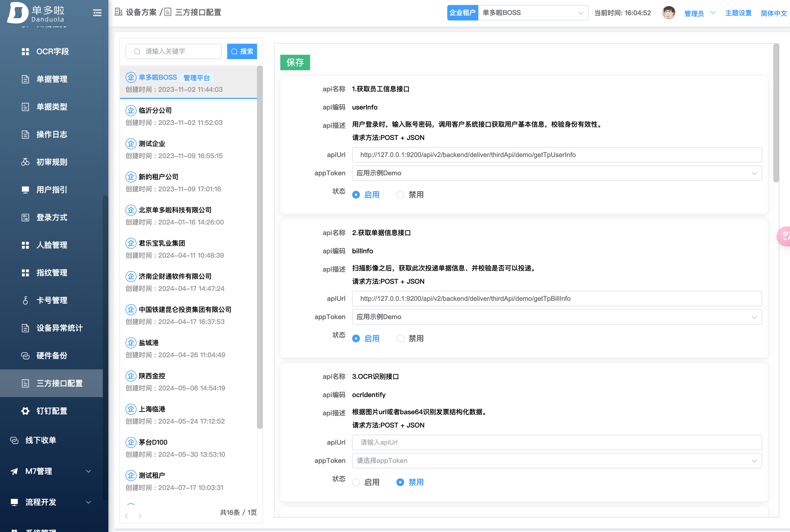
Task: Click the 卡号管理 sidebar icon
Action: coord(25,300)
